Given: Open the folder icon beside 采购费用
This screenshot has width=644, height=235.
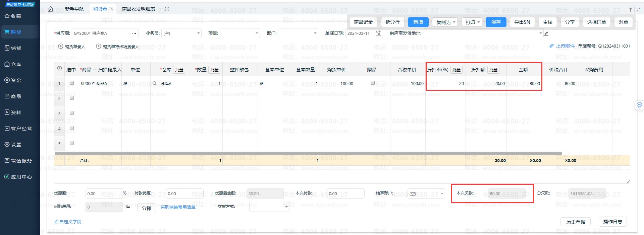Looking at the screenshot, I should pos(128,207).
